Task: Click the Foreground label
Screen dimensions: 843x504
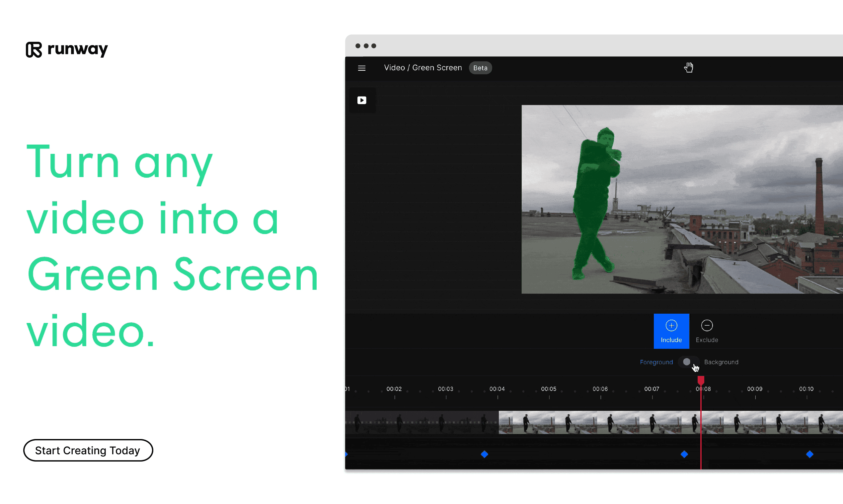Action: [656, 362]
